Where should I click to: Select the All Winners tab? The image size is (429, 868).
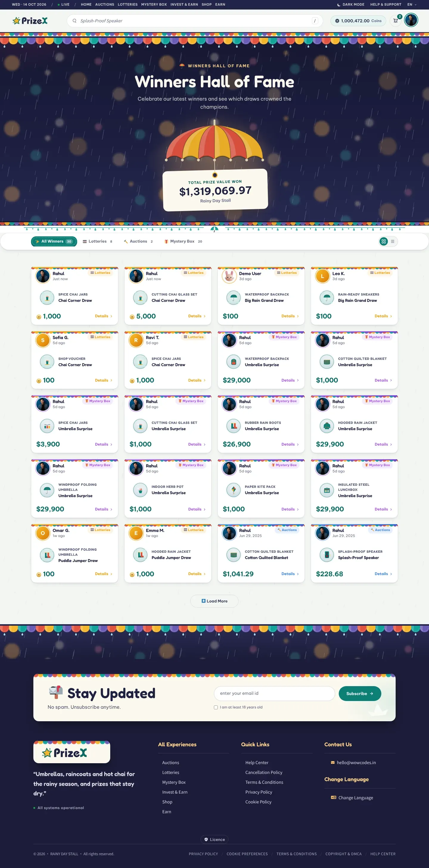(54, 241)
